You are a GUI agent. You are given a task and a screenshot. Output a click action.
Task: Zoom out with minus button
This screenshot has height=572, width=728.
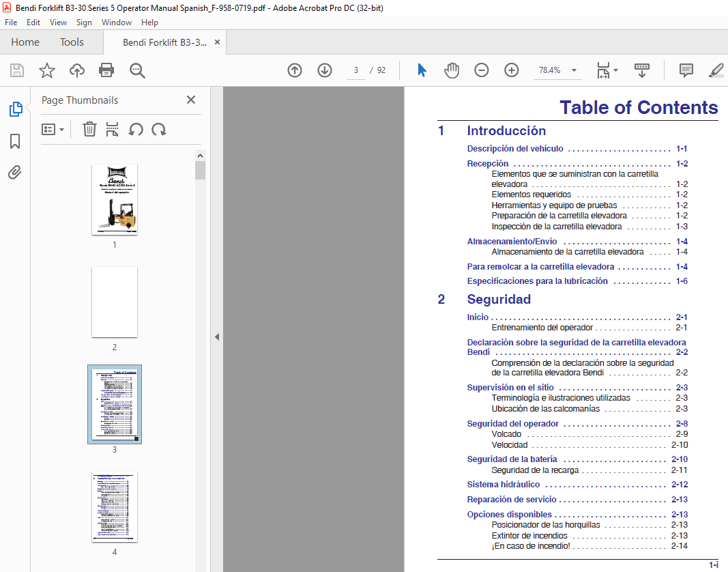(x=482, y=70)
